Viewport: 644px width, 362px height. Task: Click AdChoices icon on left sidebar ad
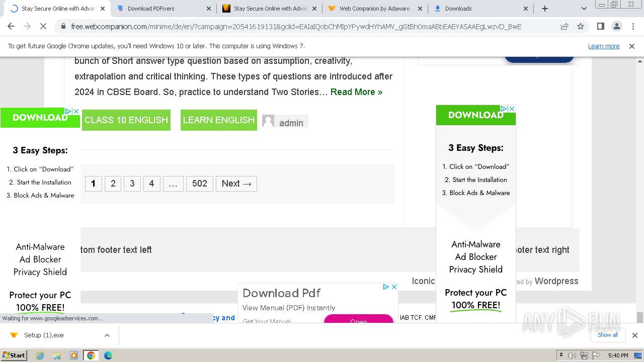click(x=68, y=111)
